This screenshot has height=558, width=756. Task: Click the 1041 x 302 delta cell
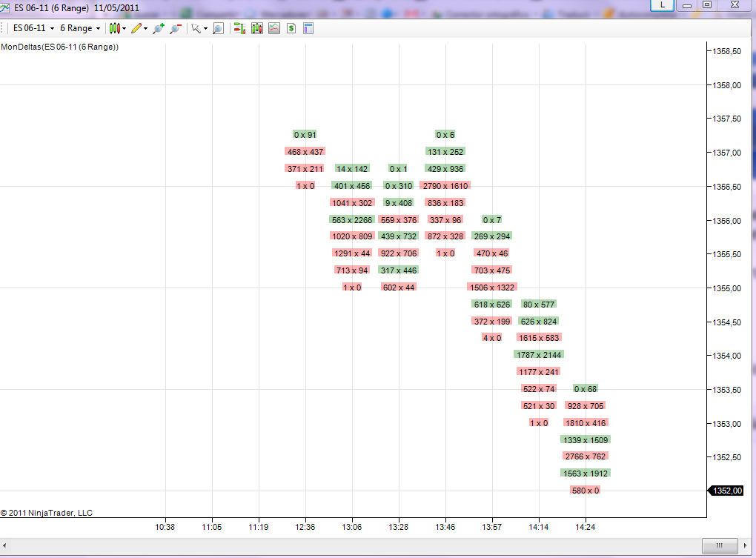point(352,203)
